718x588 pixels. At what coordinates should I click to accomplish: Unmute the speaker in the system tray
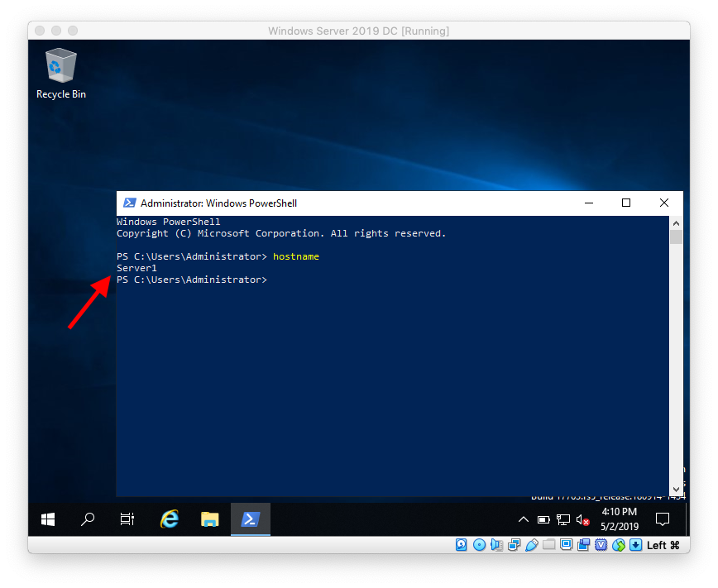(581, 519)
